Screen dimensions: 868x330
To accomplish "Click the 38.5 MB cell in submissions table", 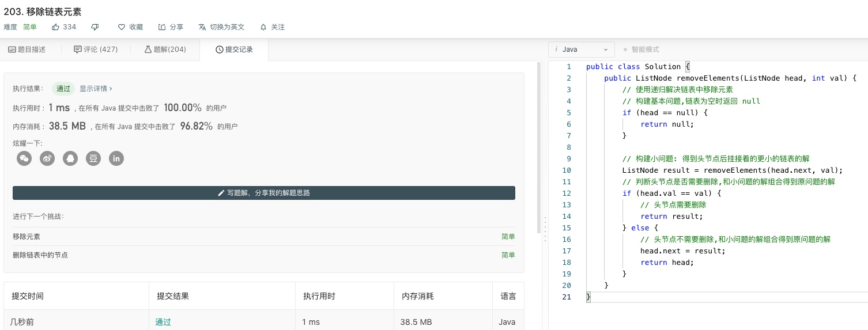I will tap(416, 322).
